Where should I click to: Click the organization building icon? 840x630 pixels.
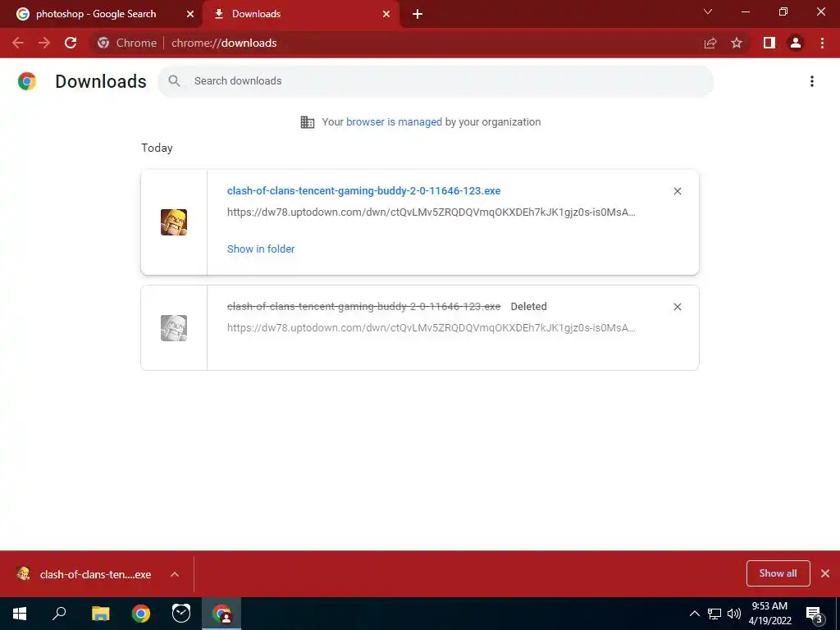[308, 122]
